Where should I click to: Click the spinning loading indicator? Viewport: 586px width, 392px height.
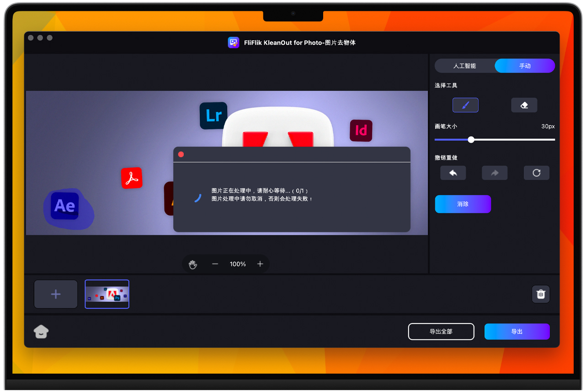[x=197, y=198]
